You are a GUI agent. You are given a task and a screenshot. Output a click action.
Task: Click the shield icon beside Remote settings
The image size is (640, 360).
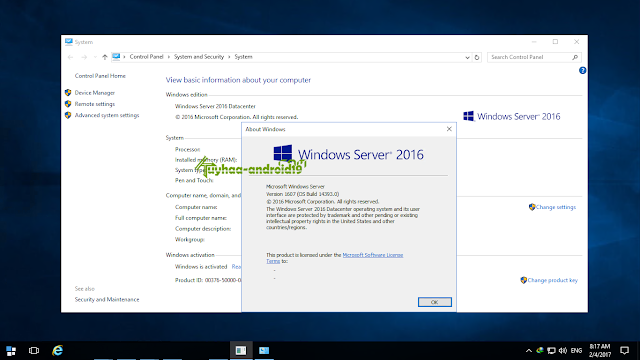[x=68, y=104]
